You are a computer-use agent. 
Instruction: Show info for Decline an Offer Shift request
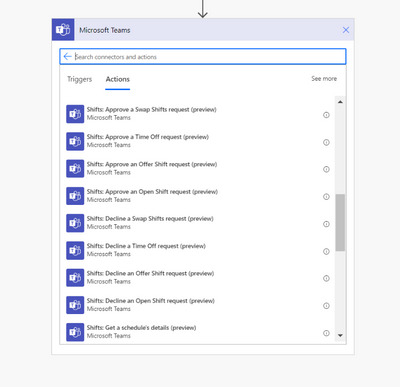pyautogui.click(x=326, y=278)
